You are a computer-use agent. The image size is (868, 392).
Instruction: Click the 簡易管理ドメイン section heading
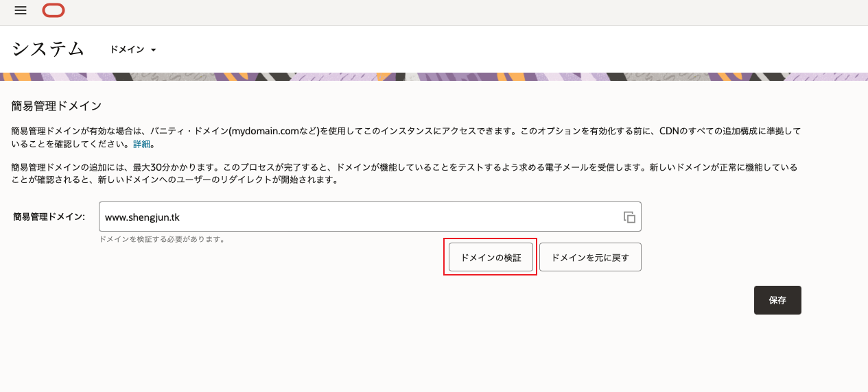pos(56,106)
